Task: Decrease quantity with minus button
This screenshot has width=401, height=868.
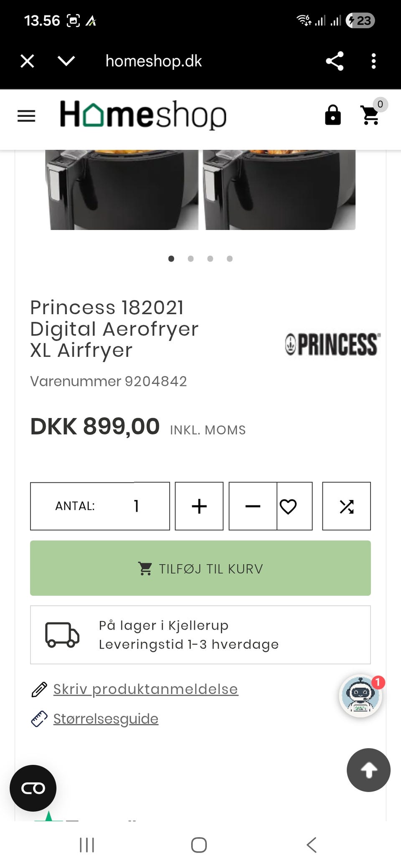Action: 253,506
